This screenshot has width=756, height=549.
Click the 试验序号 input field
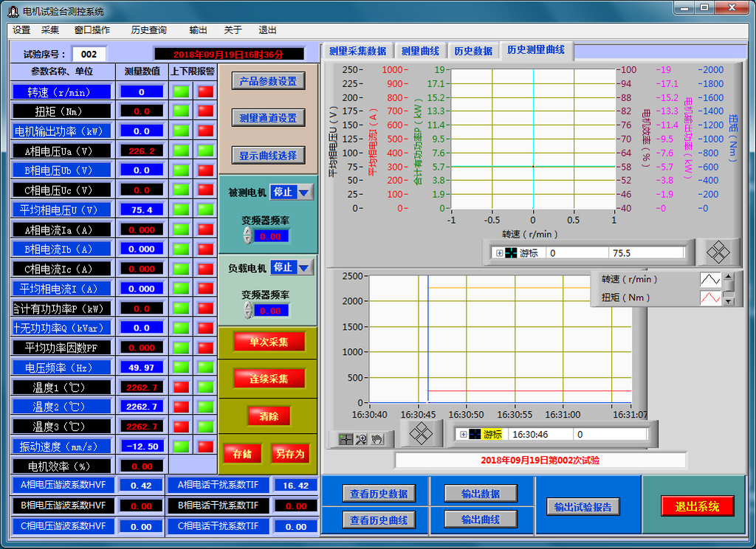[x=89, y=54]
